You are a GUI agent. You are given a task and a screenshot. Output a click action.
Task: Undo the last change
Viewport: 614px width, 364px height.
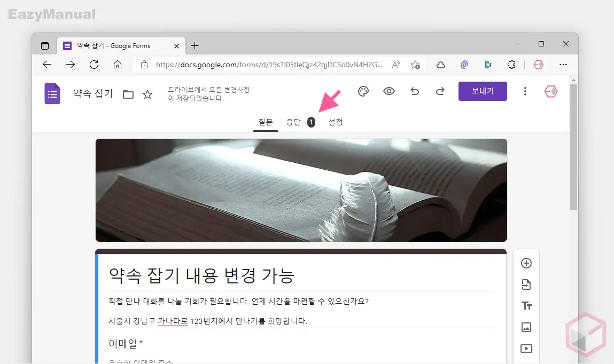pyautogui.click(x=415, y=91)
